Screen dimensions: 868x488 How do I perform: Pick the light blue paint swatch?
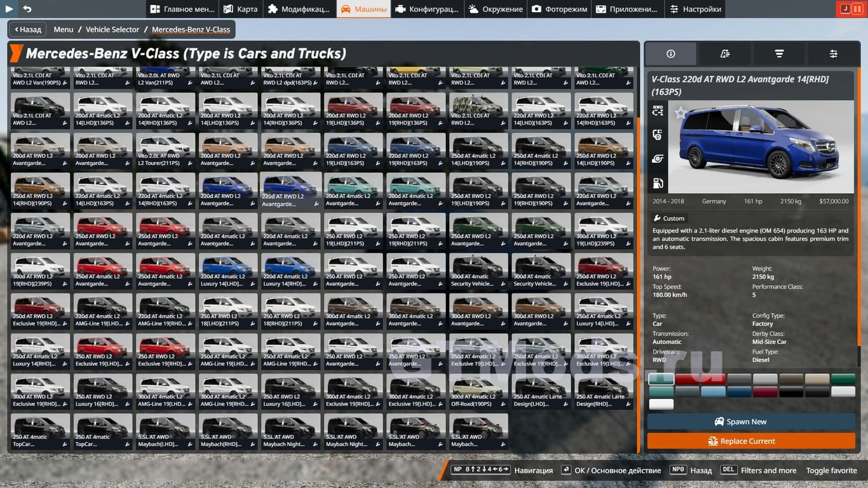point(713,392)
